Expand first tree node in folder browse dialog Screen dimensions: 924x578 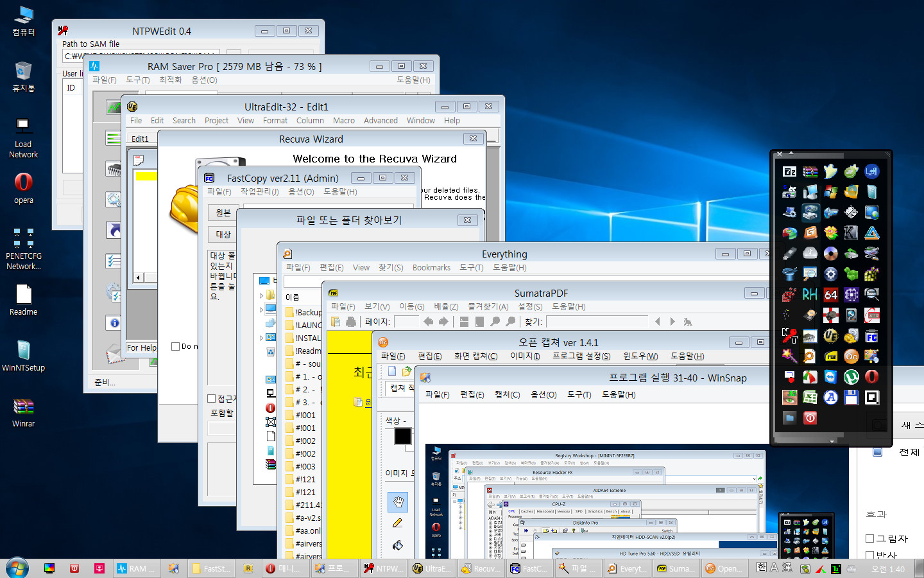[261, 295]
